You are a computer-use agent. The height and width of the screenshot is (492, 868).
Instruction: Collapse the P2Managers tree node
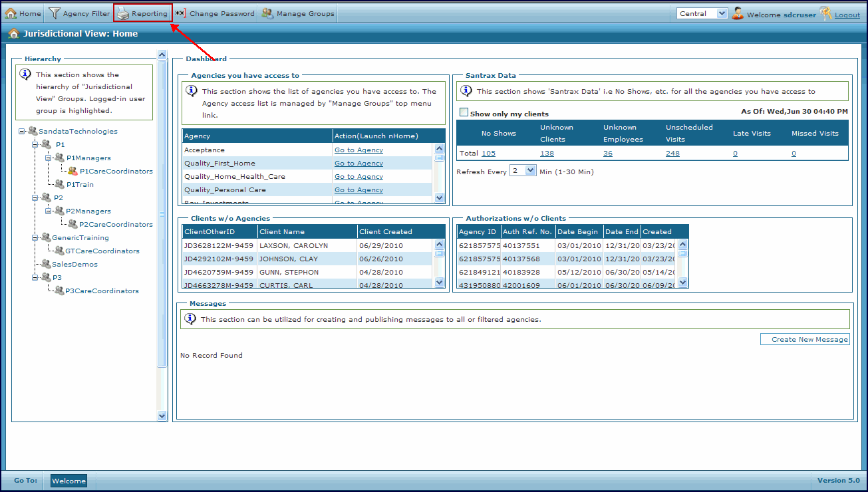[48, 211]
